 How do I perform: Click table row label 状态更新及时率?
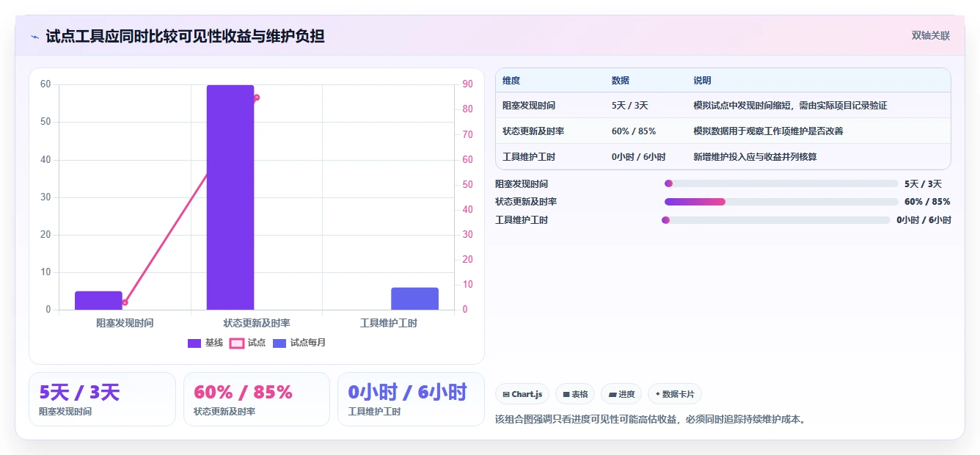coord(533,131)
